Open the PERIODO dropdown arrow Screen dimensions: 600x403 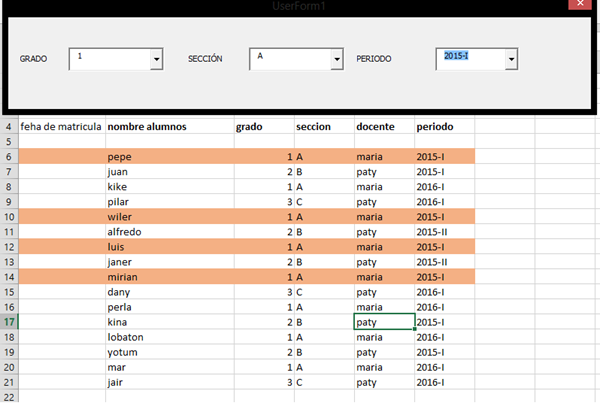click(511, 61)
